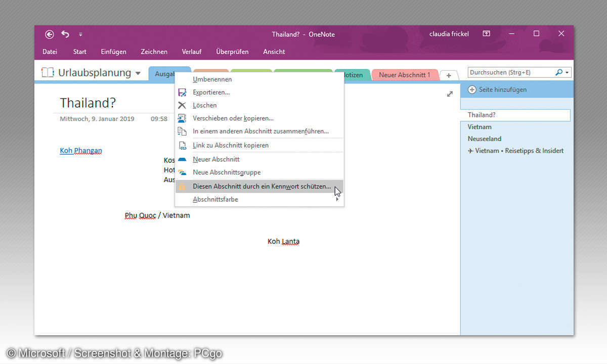
Task: Choose Exportieren... from context menu
Action: [259, 93]
